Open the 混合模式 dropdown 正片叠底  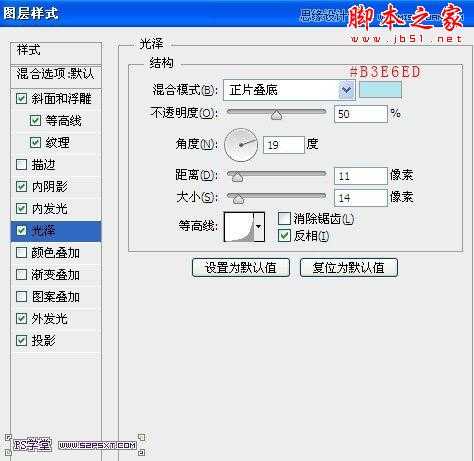289,90
